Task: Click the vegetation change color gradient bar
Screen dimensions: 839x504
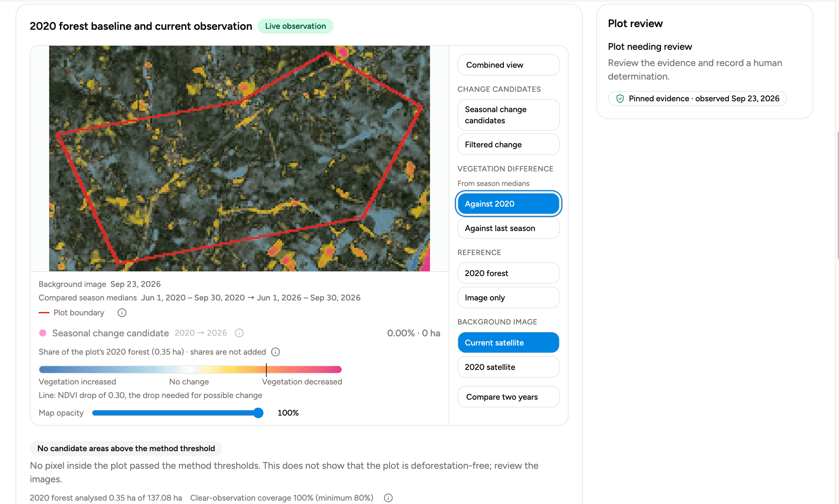Action: point(190,370)
